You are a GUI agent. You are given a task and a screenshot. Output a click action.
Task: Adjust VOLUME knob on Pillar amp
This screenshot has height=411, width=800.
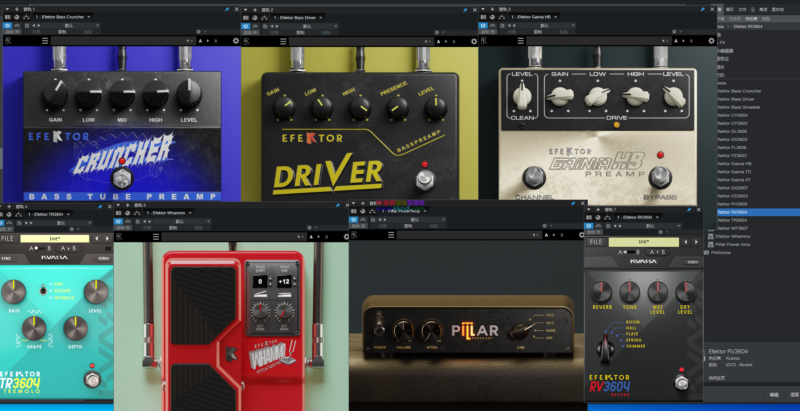click(404, 330)
